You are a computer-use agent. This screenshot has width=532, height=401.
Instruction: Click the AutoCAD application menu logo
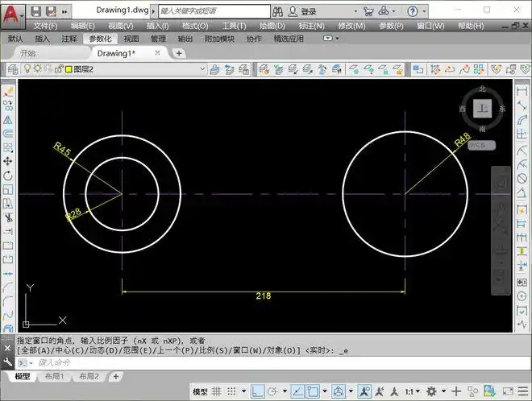(x=12, y=13)
